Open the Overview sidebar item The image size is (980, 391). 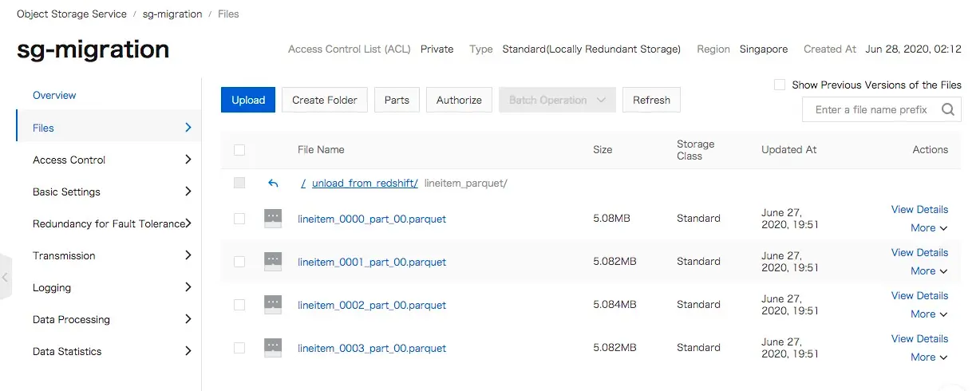coord(54,95)
